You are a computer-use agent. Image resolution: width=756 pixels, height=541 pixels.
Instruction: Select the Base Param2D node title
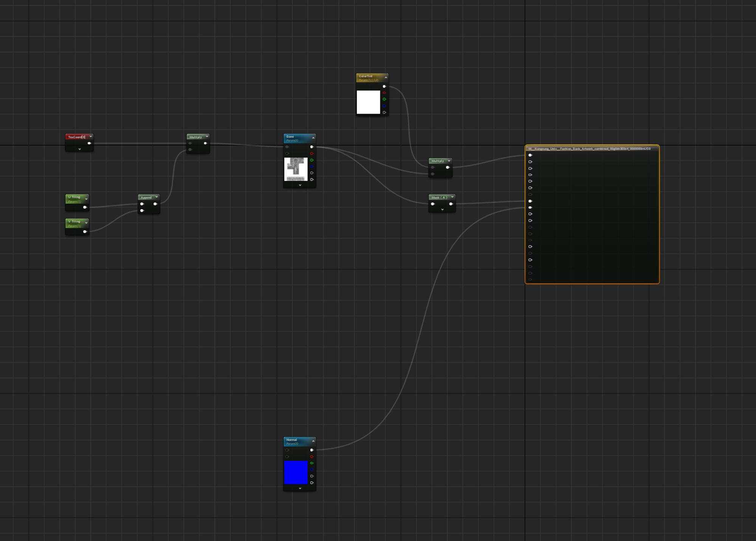tap(290, 137)
